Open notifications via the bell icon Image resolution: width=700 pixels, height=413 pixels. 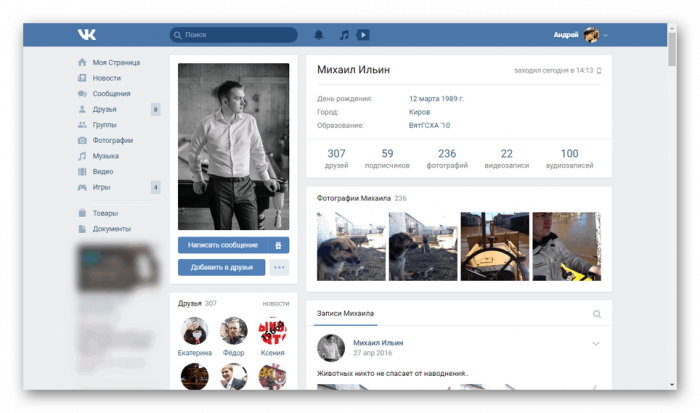pyautogui.click(x=319, y=35)
